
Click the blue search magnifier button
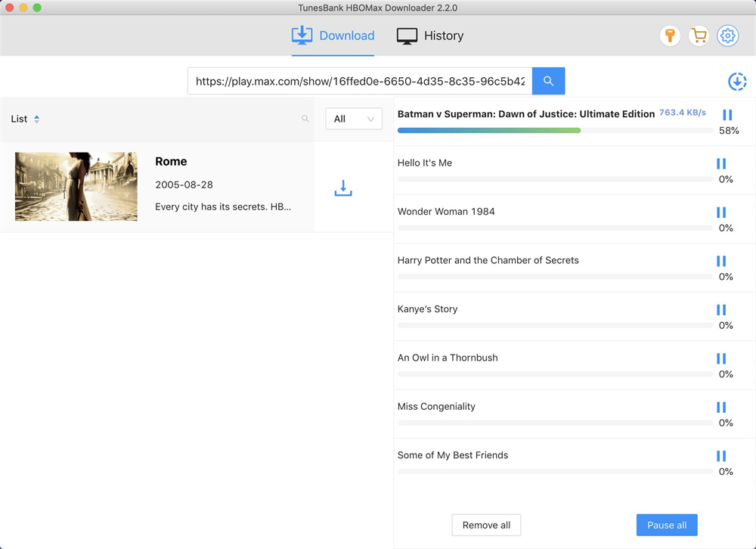[x=548, y=81]
